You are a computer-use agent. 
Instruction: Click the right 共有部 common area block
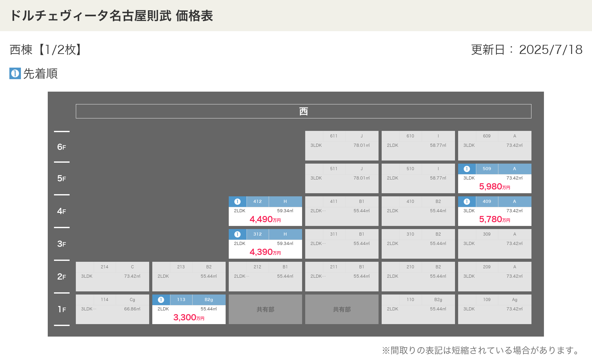click(342, 309)
